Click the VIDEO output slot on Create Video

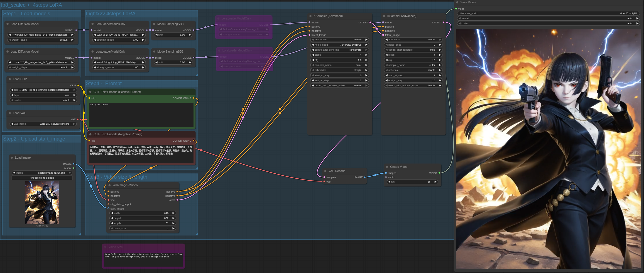click(439, 173)
